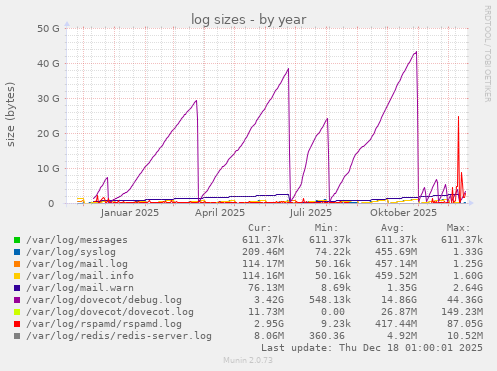Click the 'size (bytes)' axis title

10,114
